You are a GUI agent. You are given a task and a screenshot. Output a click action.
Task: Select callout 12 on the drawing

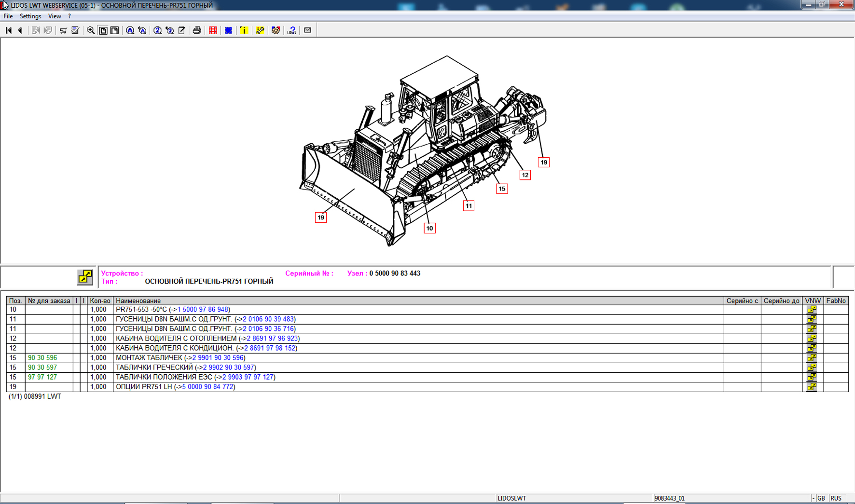coord(525,175)
